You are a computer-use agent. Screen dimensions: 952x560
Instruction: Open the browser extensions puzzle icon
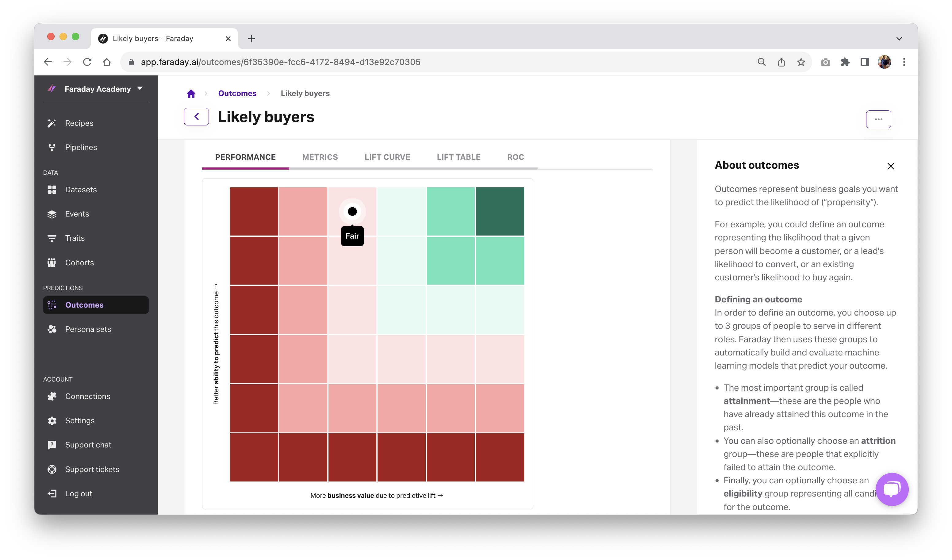pyautogui.click(x=845, y=62)
